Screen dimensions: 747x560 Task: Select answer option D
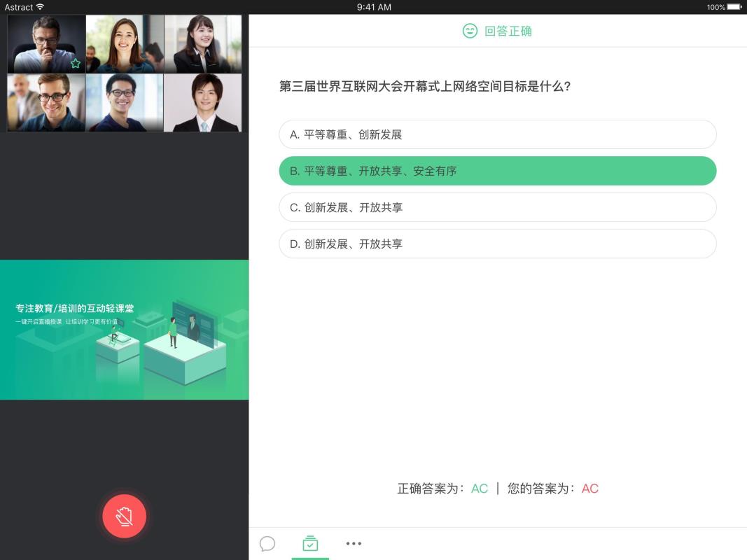497,244
